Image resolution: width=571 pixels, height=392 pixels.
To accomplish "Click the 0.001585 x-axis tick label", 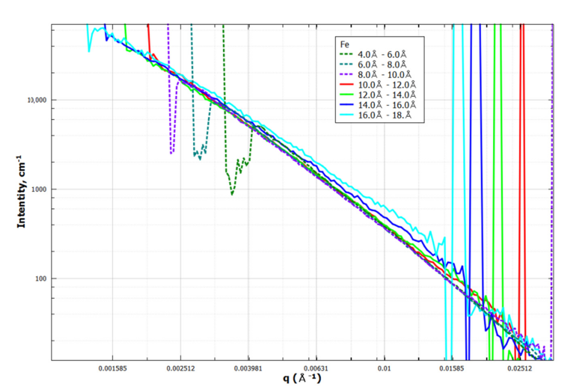I will coord(113,369).
